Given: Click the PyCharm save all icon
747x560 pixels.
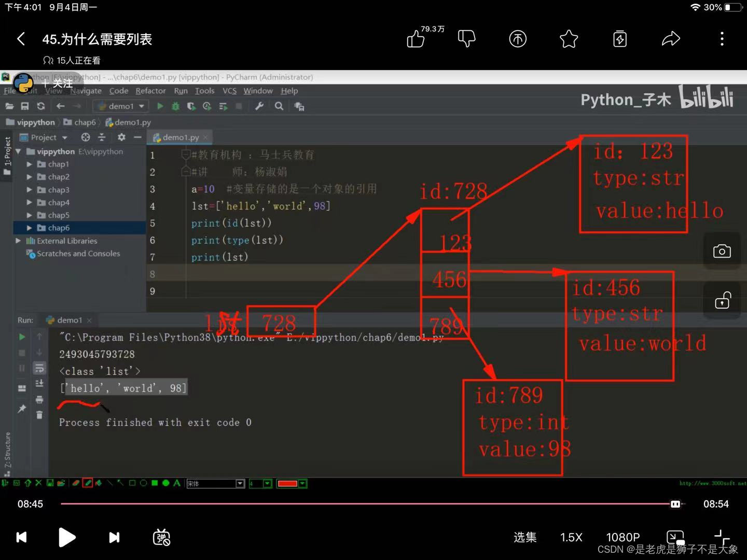Looking at the screenshot, I should pyautogui.click(x=24, y=106).
